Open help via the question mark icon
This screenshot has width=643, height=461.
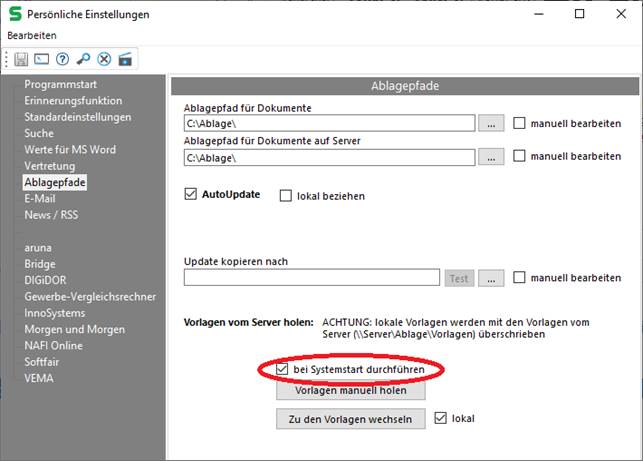pos(62,59)
